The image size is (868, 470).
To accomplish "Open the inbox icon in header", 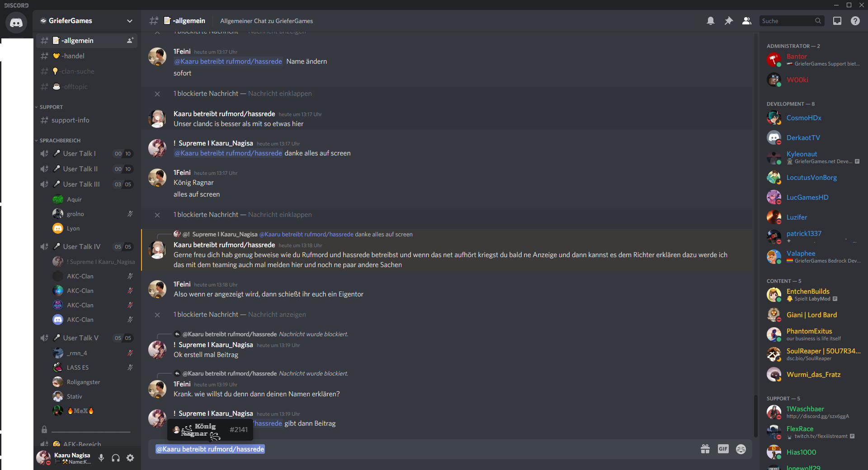I will tap(837, 21).
